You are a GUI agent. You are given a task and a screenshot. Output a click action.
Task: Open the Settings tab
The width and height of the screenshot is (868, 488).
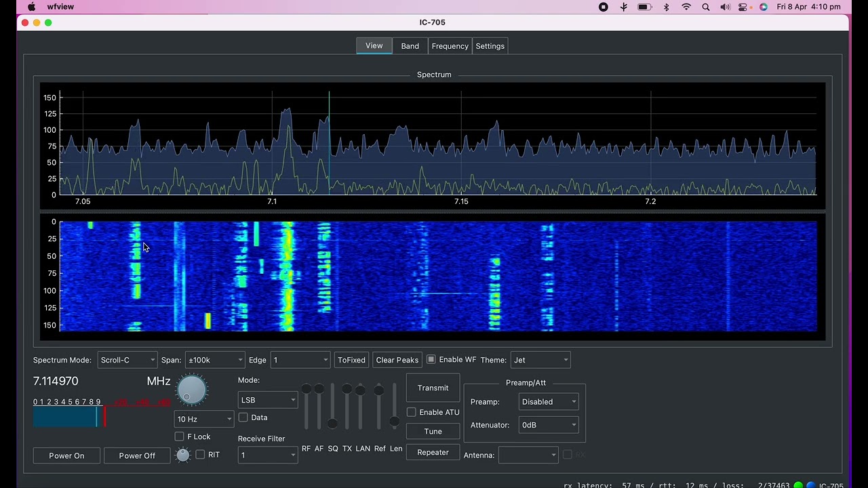490,46
